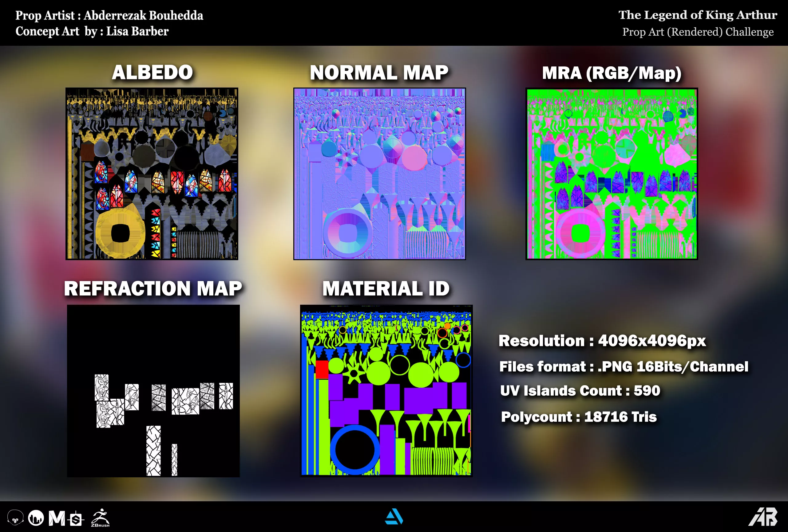Click the Polycount 18716 Tris text
The height and width of the screenshot is (532, 788).
(x=578, y=417)
